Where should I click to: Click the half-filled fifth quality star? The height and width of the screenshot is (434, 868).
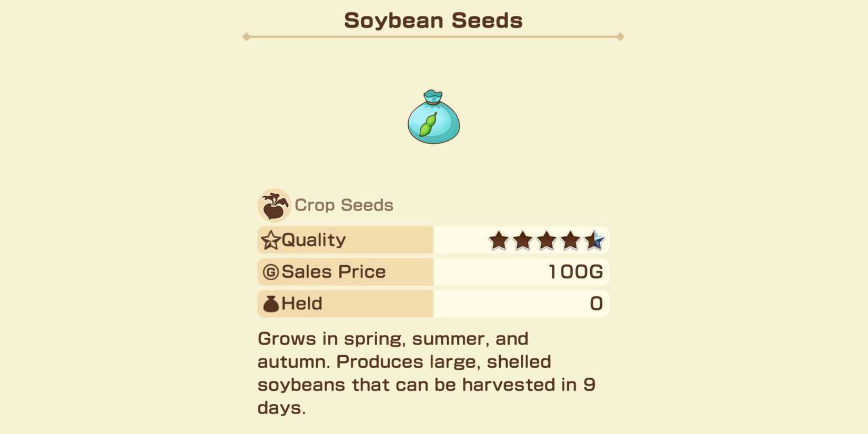coord(596,240)
